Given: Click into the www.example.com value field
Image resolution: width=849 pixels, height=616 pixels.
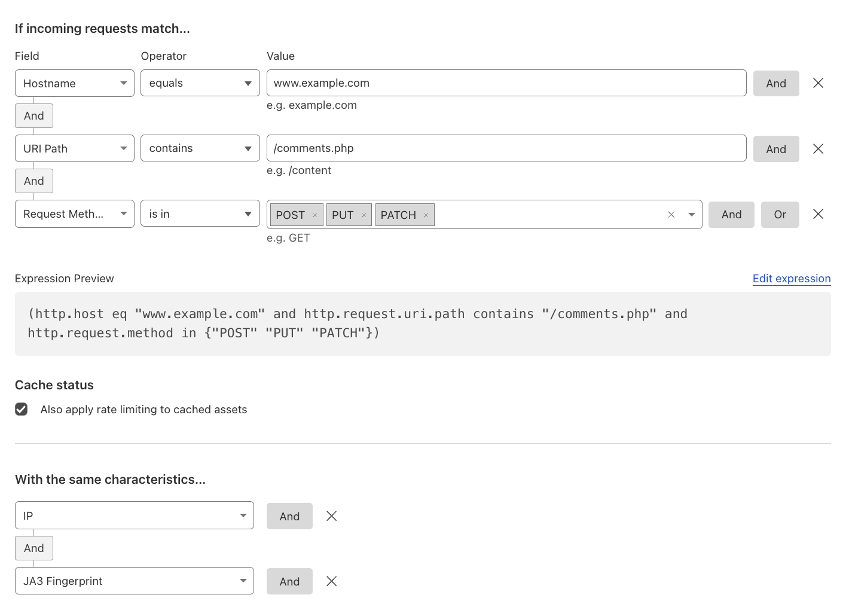Looking at the screenshot, I should [506, 83].
